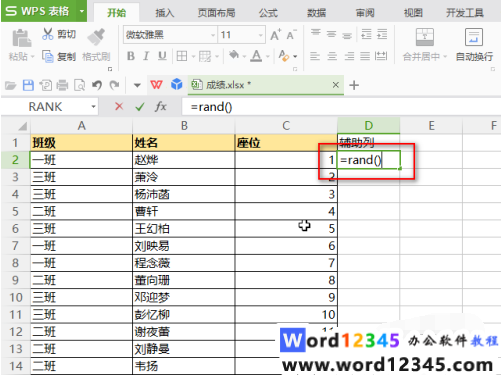Screen dimensions: 503x381
Task: Open the WPS home W icon
Action: (x=156, y=85)
